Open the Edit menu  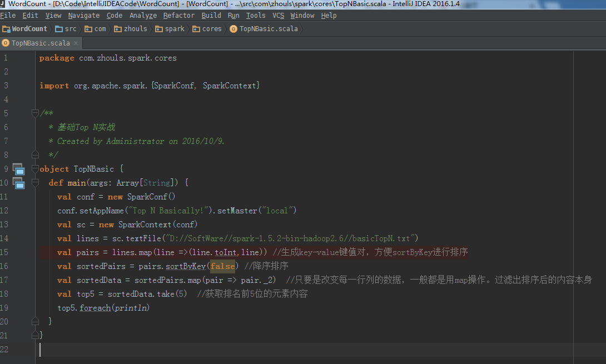[30, 16]
